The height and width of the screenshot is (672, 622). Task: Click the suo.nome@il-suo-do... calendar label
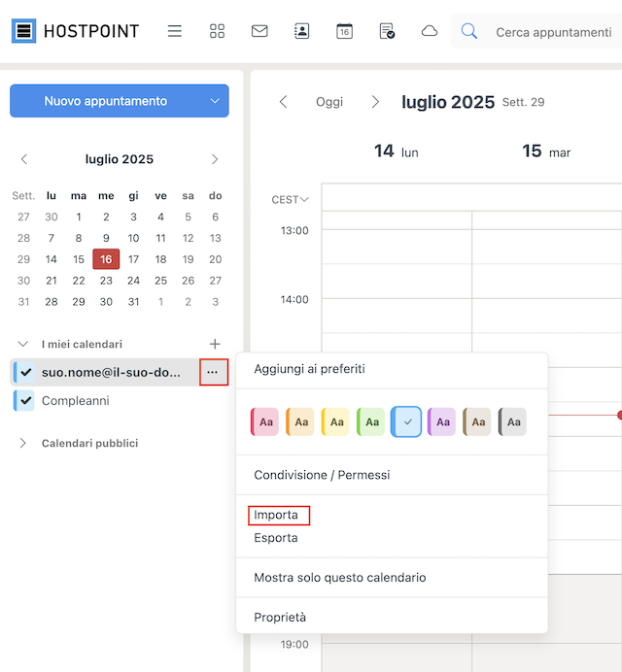[111, 372]
